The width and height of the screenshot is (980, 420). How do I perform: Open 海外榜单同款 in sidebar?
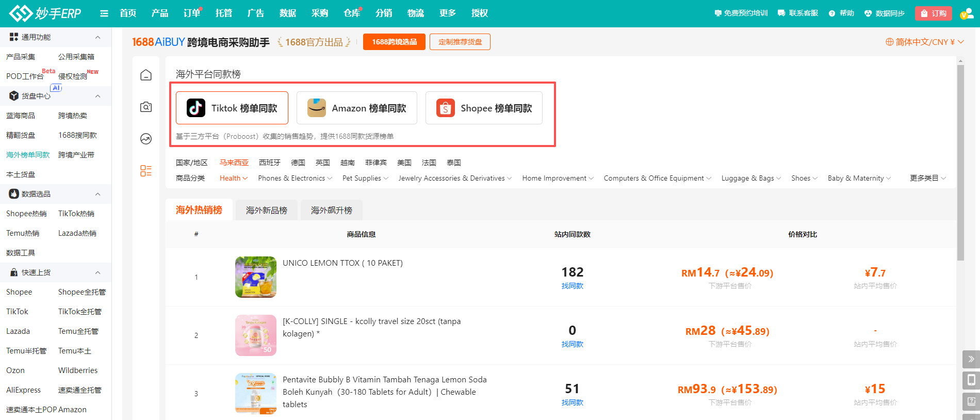[28, 155]
